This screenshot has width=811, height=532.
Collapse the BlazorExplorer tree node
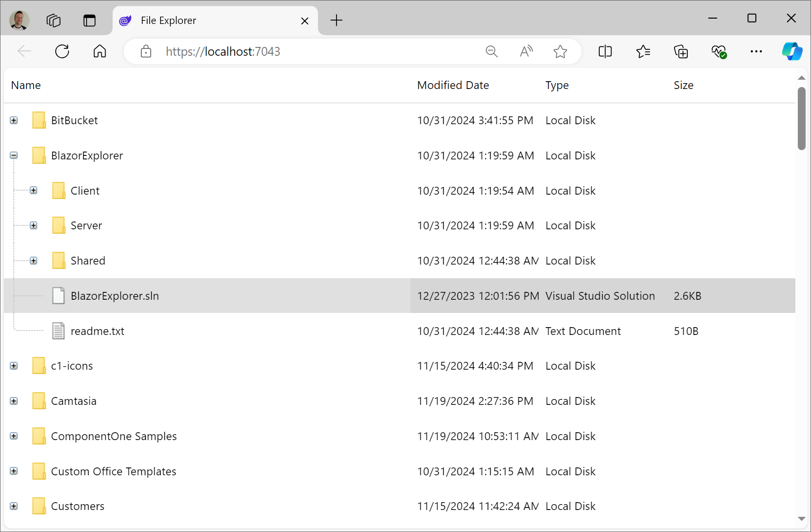point(14,155)
